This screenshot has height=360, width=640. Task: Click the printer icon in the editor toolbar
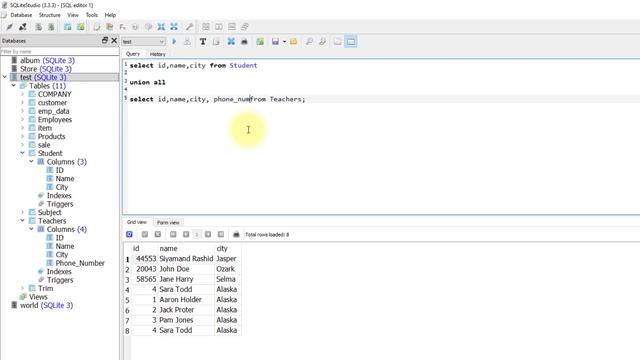[244, 42]
